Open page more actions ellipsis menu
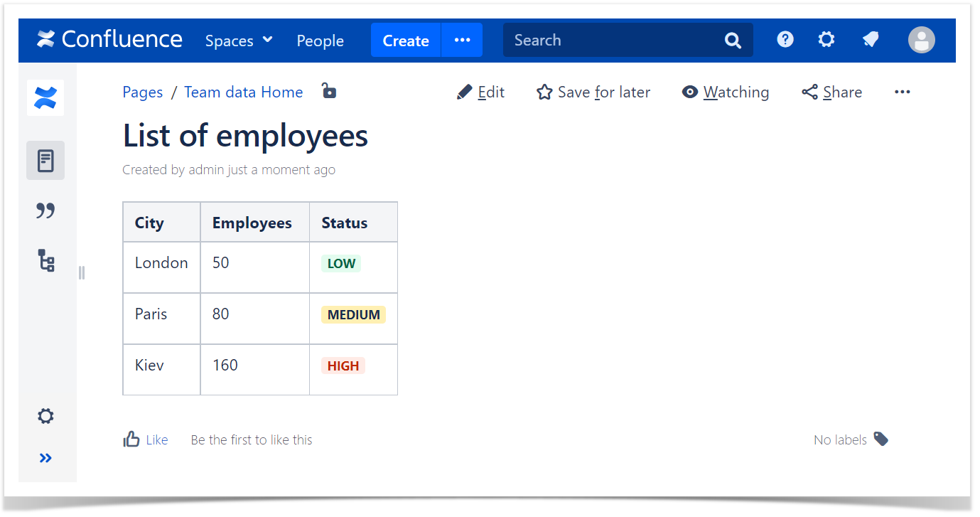This screenshot has height=517, width=980. pos(902,92)
